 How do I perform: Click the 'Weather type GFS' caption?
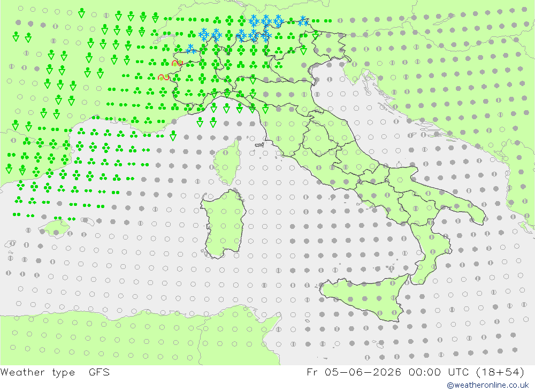click(55, 372)
